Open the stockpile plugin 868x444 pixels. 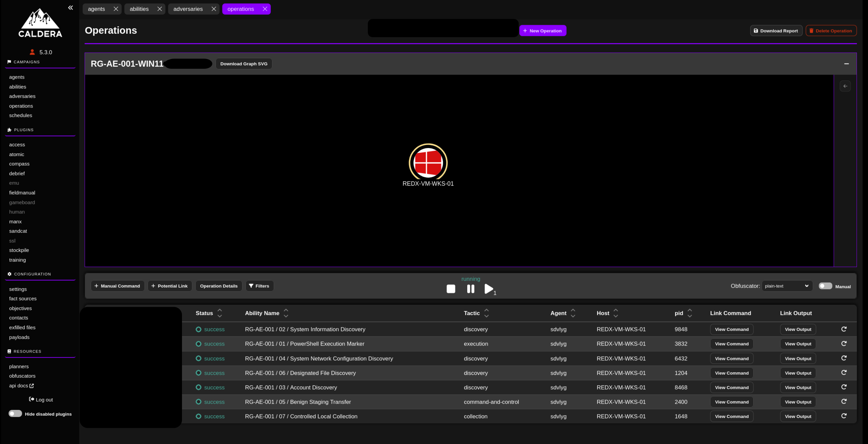19,251
